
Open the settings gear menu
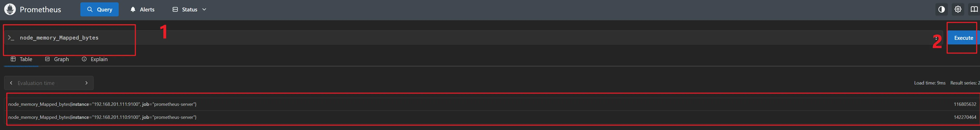pyautogui.click(x=957, y=10)
